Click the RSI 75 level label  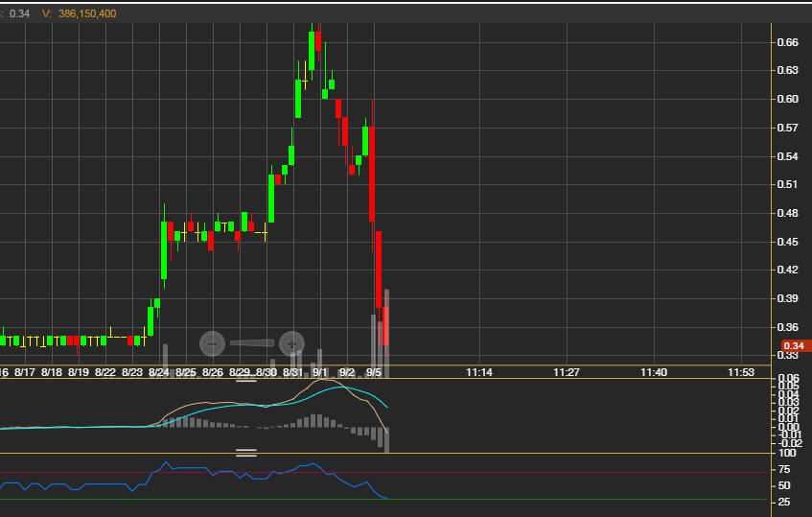(x=784, y=470)
